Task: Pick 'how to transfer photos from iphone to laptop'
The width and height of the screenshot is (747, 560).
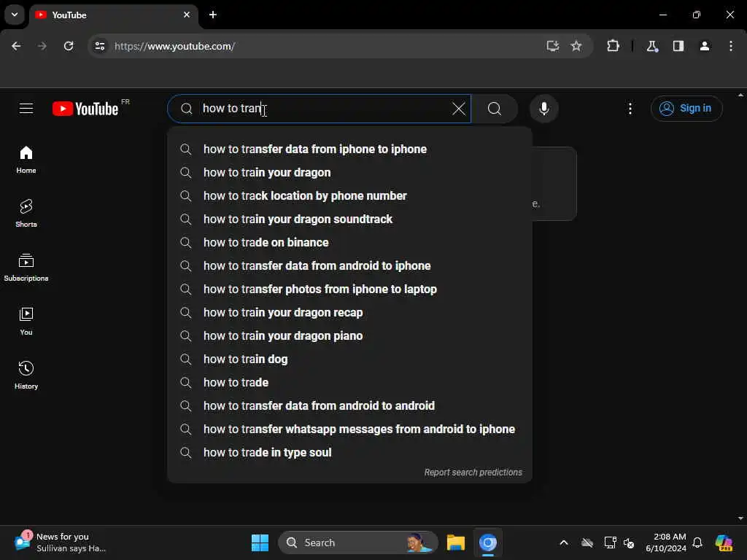Action: [x=349, y=289]
